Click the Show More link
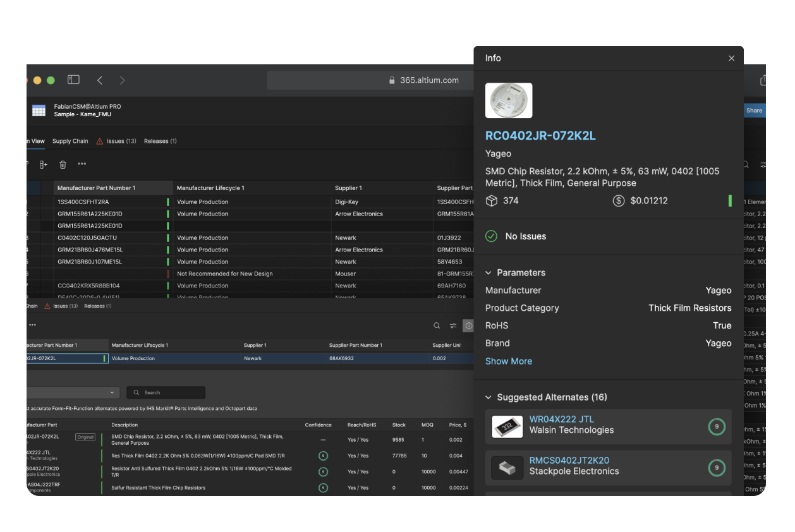The height and width of the screenshot is (532, 795). (x=509, y=361)
